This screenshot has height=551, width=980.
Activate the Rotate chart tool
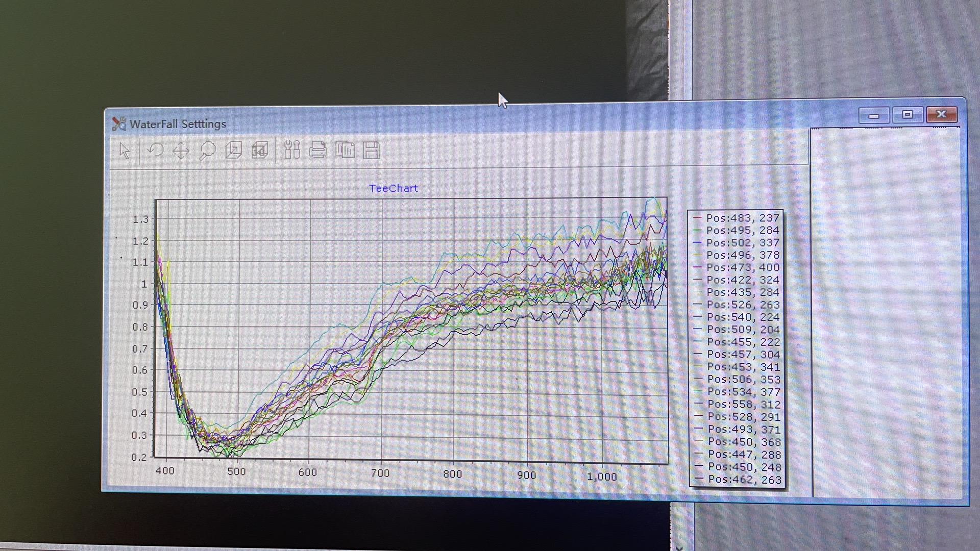tap(155, 151)
